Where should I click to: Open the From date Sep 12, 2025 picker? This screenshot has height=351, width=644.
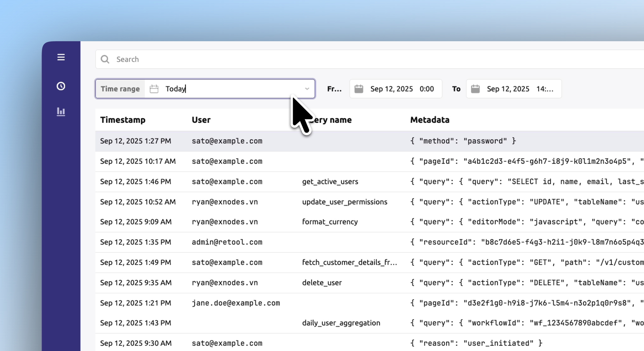pos(391,89)
